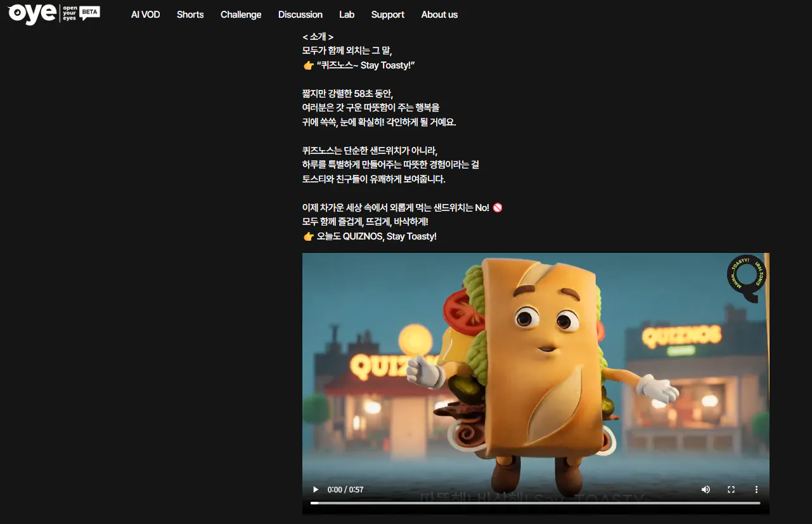Click the video progress bar
812x524 pixels.
(535, 503)
